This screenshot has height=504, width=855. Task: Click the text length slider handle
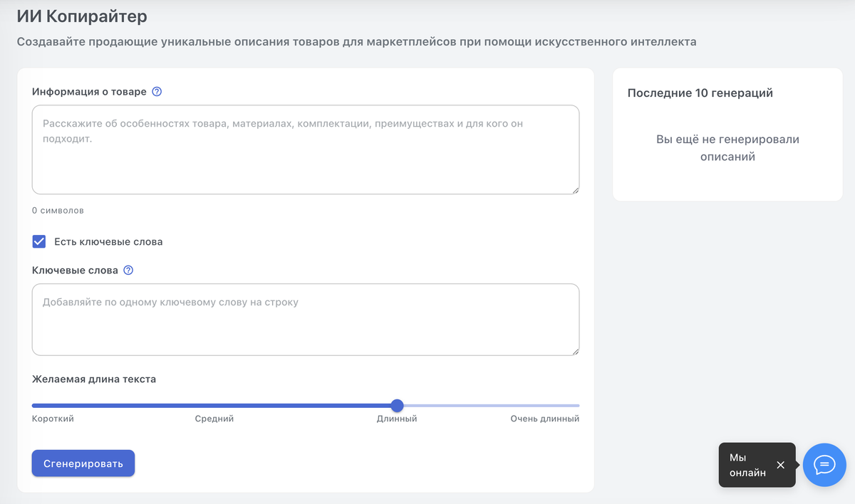[398, 406]
